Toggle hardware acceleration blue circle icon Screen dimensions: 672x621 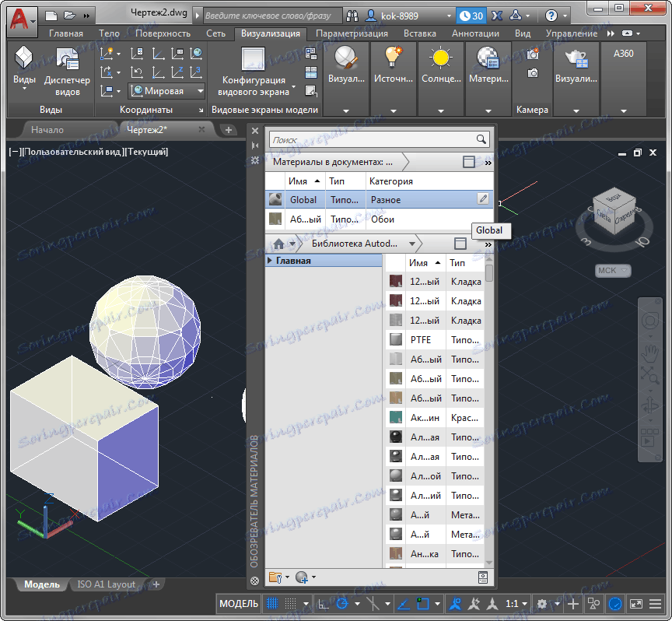[615, 604]
